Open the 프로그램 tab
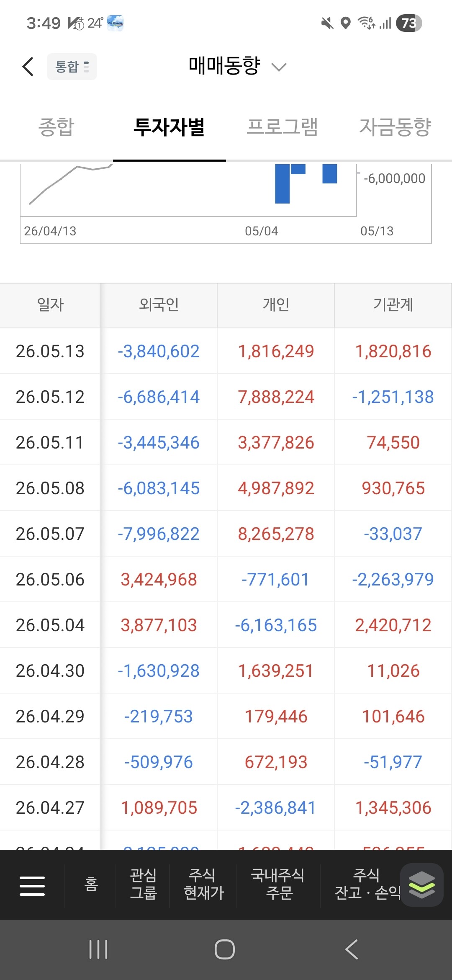The height and width of the screenshot is (980, 452). click(x=282, y=127)
